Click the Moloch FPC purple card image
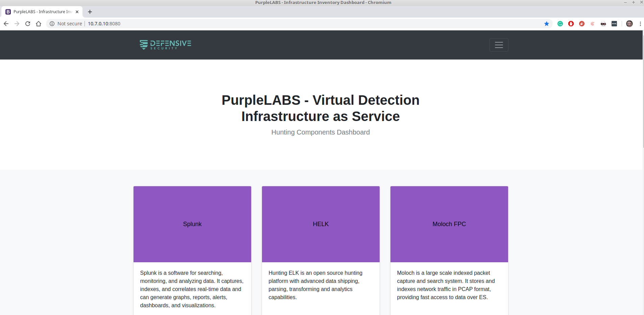Image resolution: width=644 pixels, height=315 pixels. (x=449, y=224)
